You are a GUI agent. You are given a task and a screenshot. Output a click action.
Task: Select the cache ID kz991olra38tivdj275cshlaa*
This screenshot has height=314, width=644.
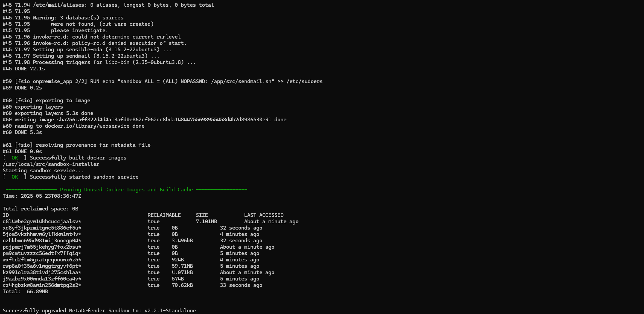(x=42, y=272)
